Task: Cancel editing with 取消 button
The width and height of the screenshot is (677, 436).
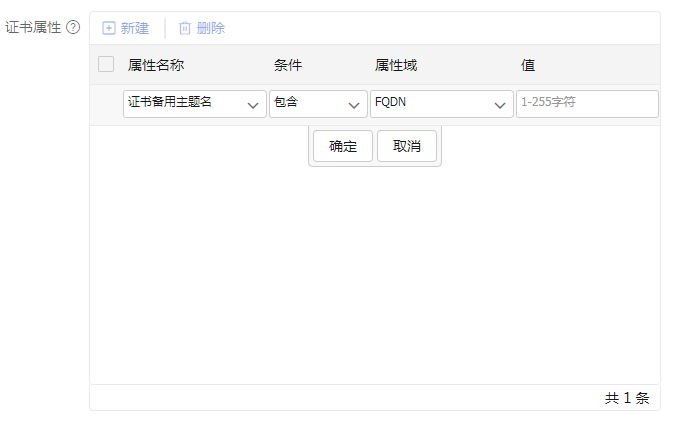Action: (x=407, y=146)
